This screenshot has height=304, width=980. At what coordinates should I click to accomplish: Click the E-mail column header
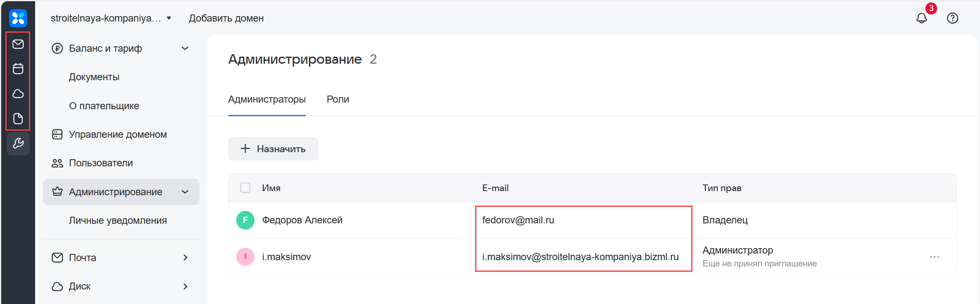point(495,188)
